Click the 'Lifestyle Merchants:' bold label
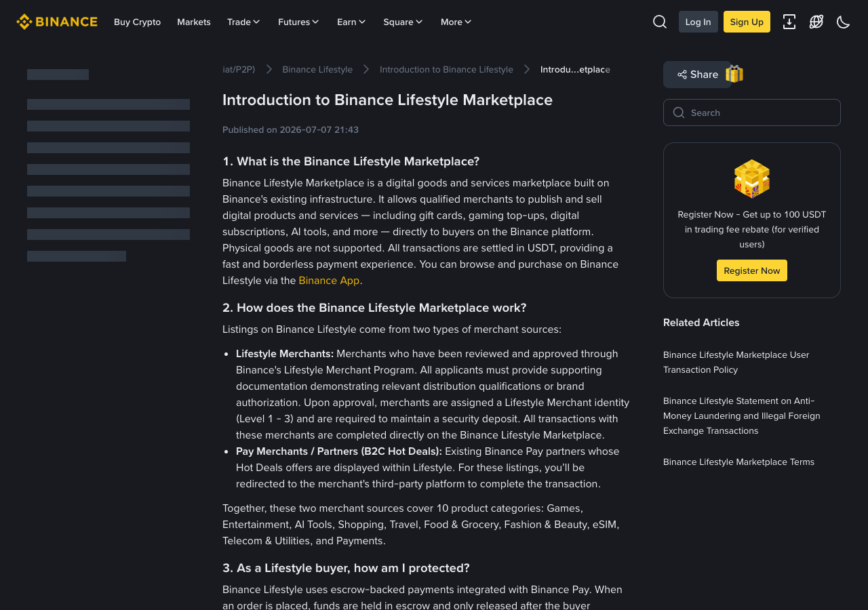Image resolution: width=868 pixels, height=610 pixels. pos(285,354)
